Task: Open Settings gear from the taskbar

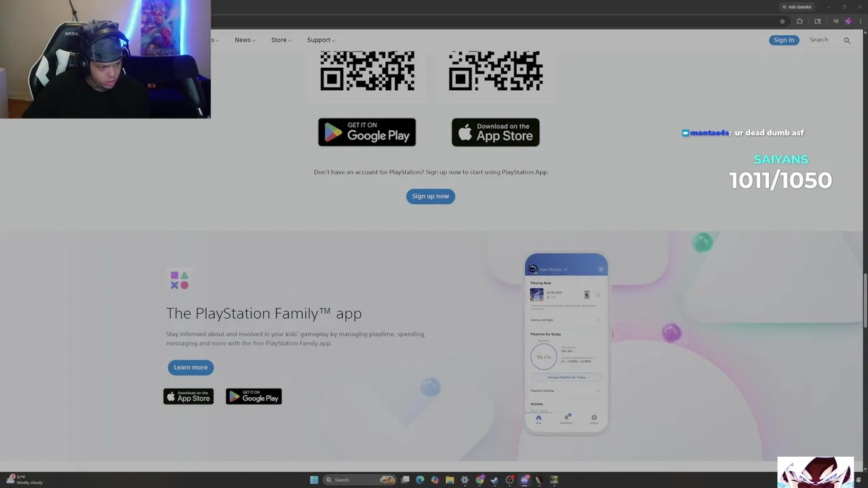Action: click(465, 480)
